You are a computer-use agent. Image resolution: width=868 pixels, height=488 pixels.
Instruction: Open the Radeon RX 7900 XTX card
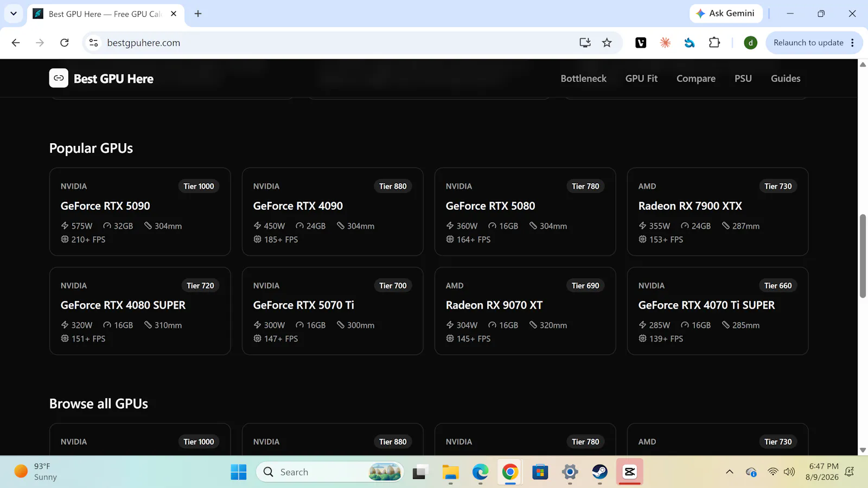click(718, 211)
